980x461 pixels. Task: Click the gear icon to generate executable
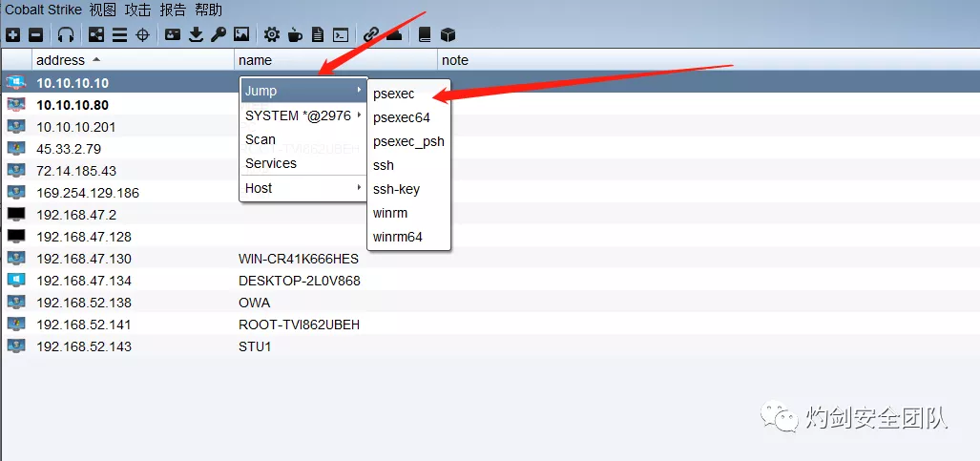(271, 34)
